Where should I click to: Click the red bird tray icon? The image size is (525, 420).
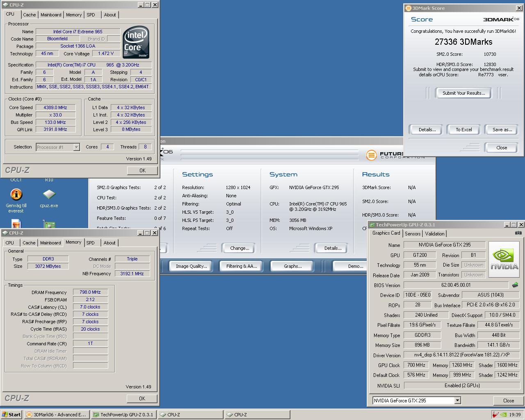click(496, 415)
